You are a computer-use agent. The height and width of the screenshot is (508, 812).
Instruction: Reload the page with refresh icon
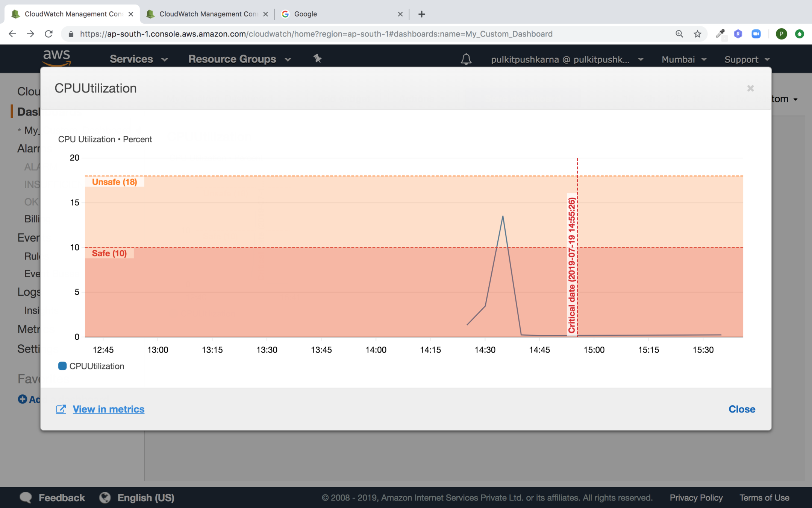click(x=48, y=34)
